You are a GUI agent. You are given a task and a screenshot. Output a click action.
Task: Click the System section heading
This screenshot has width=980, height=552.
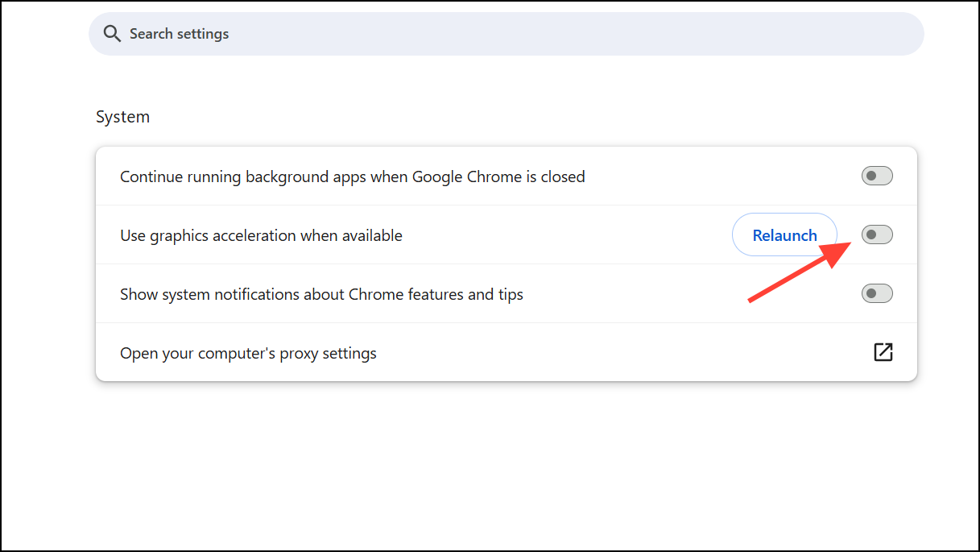tap(122, 116)
